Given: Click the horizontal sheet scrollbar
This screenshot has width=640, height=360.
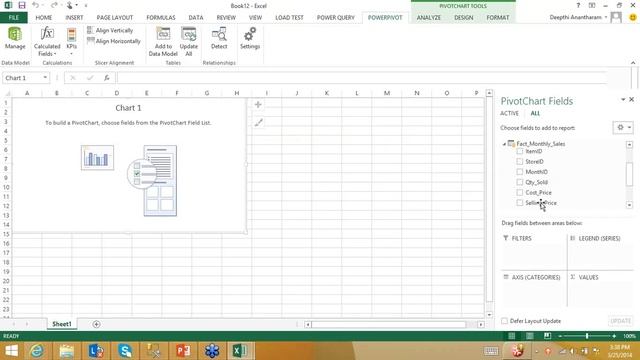Looking at the screenshot, I should click(x=389, y=324).
